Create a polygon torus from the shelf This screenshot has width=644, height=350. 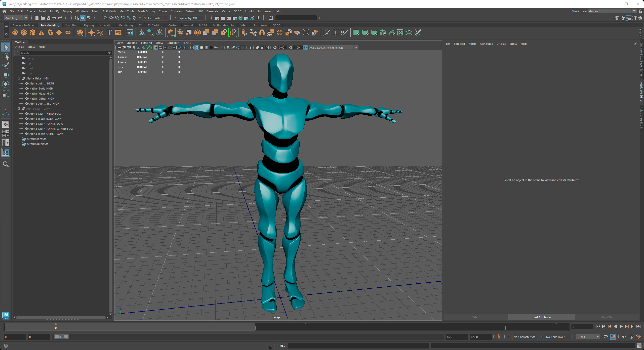[50, 33]
